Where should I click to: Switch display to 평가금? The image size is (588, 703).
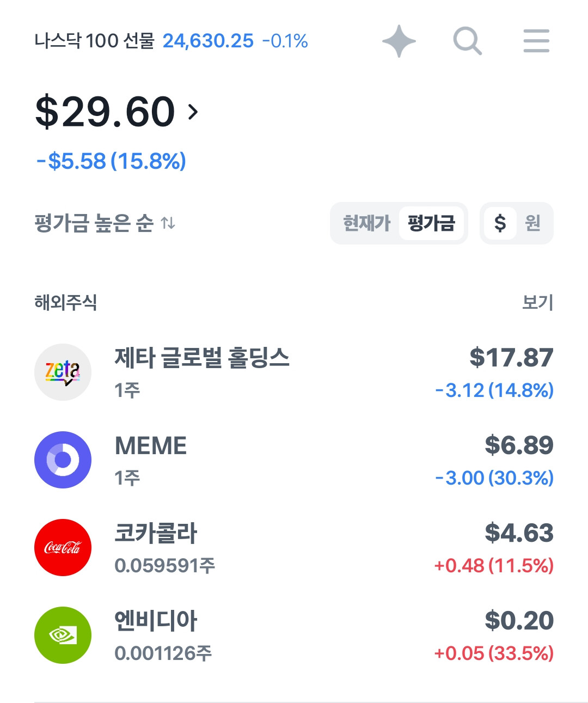pyautogui.click(x=431, y=223)
